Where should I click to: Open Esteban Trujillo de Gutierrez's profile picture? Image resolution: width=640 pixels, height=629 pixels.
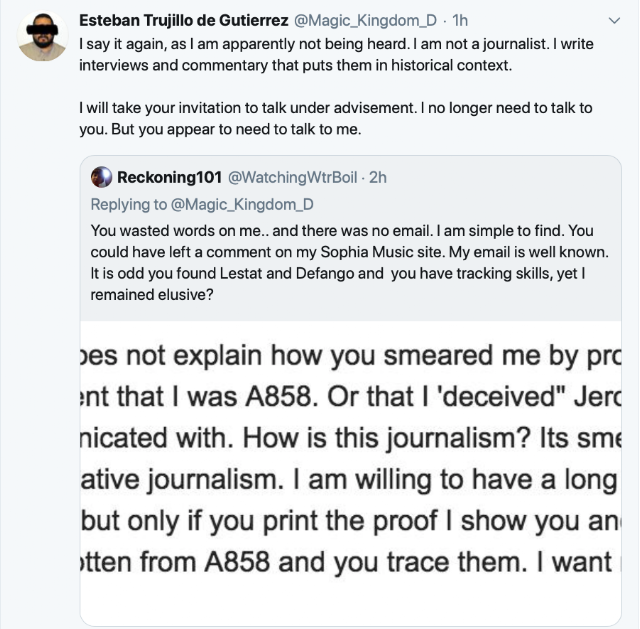tap(42, 37)
